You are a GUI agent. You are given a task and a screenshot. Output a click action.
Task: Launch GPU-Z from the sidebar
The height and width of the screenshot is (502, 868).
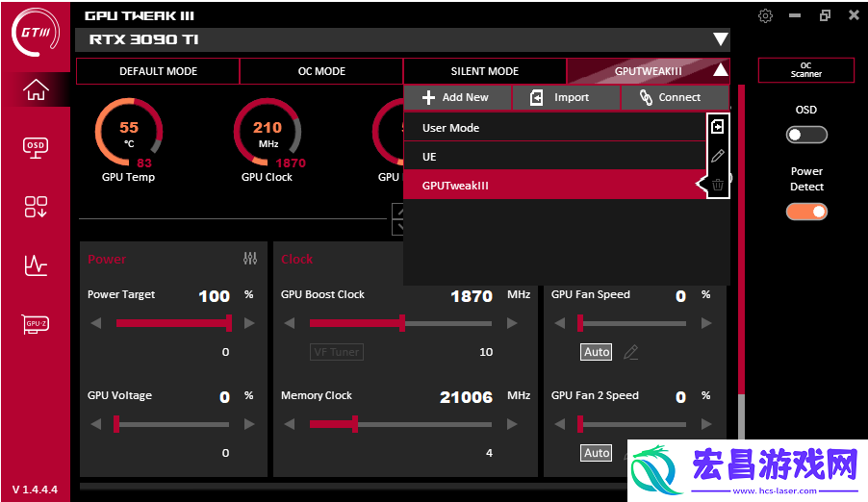[36, 324]
